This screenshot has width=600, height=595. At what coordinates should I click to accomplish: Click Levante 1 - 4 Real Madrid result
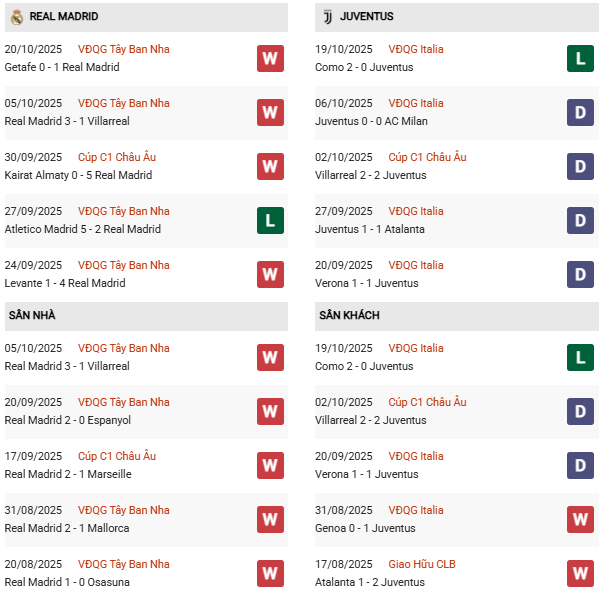[65, 283]
